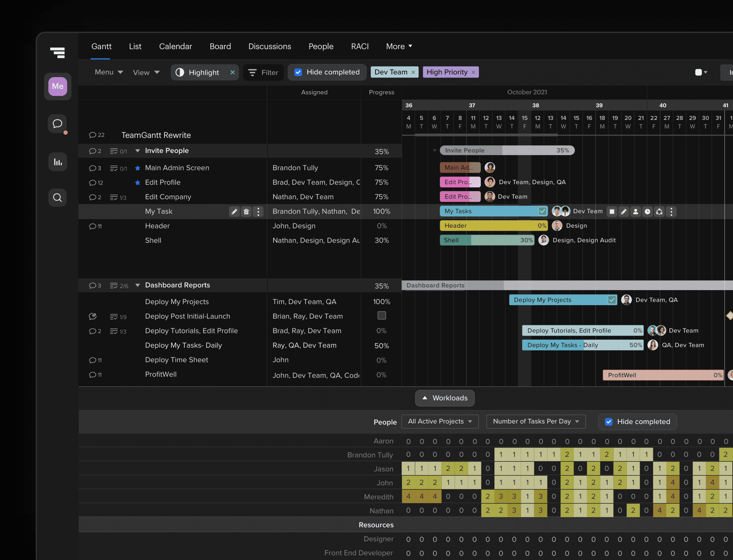Open the RACI tab
733x560 pixels.
360,46
